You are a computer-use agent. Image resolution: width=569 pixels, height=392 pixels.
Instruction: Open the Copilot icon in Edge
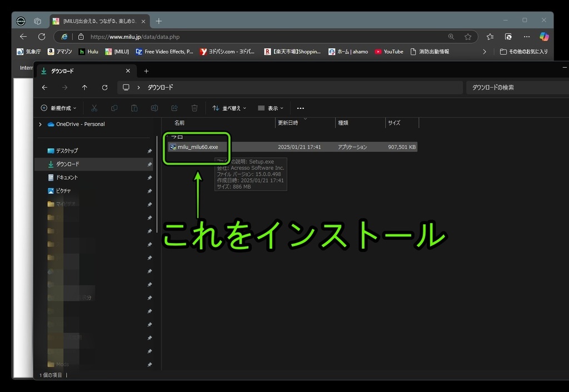(544, 37)
